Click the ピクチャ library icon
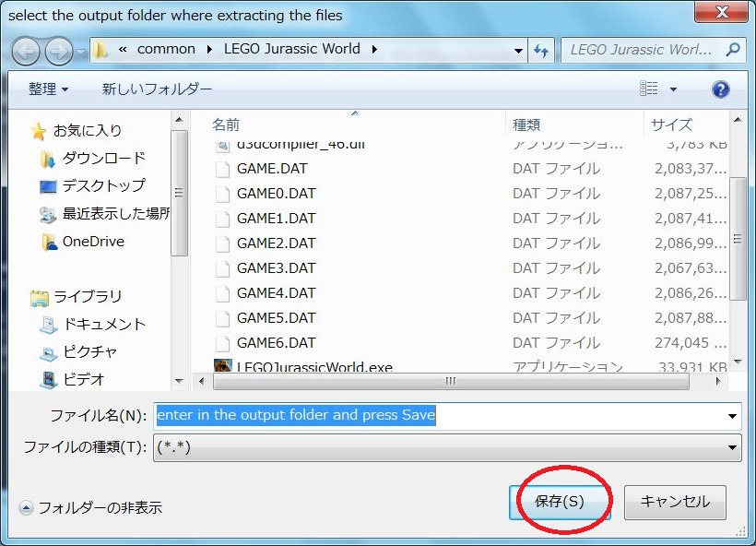Image resolution: width=756 pixels, height=546 pixels. [x=48, y=353]
